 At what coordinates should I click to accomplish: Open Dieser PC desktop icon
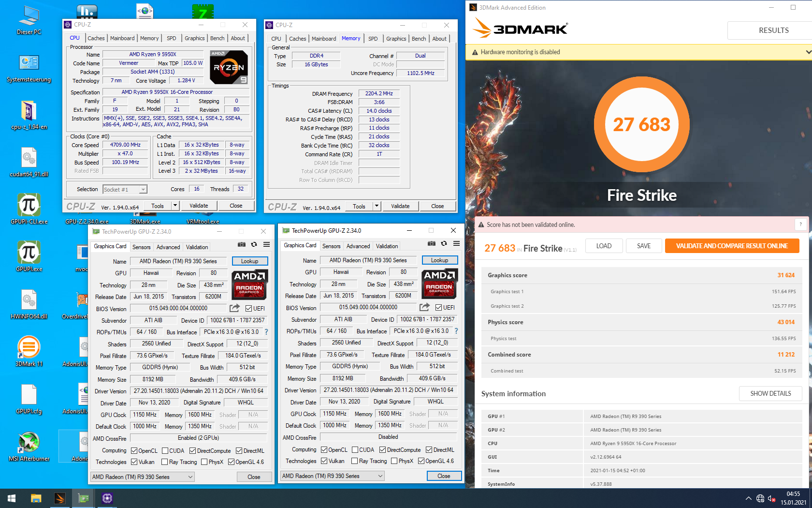[29, 21]
